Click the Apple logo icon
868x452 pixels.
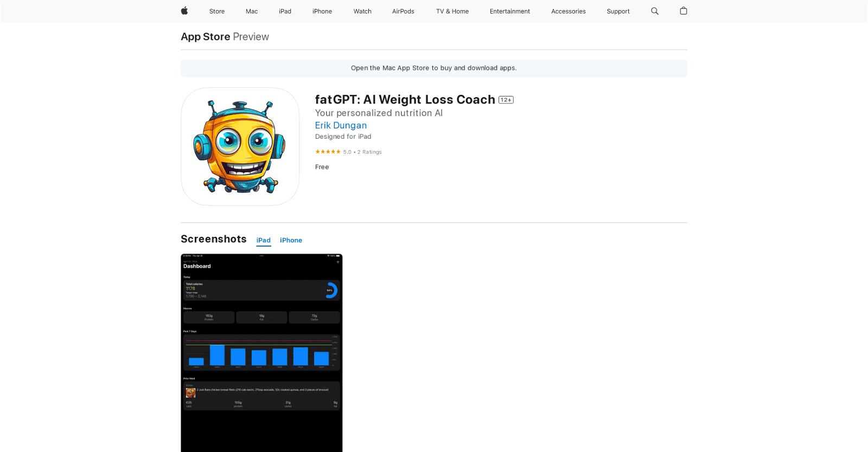[x=184, y=11]
